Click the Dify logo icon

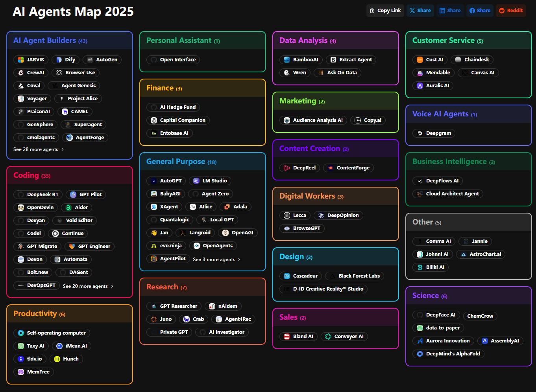tap(59, 60)
